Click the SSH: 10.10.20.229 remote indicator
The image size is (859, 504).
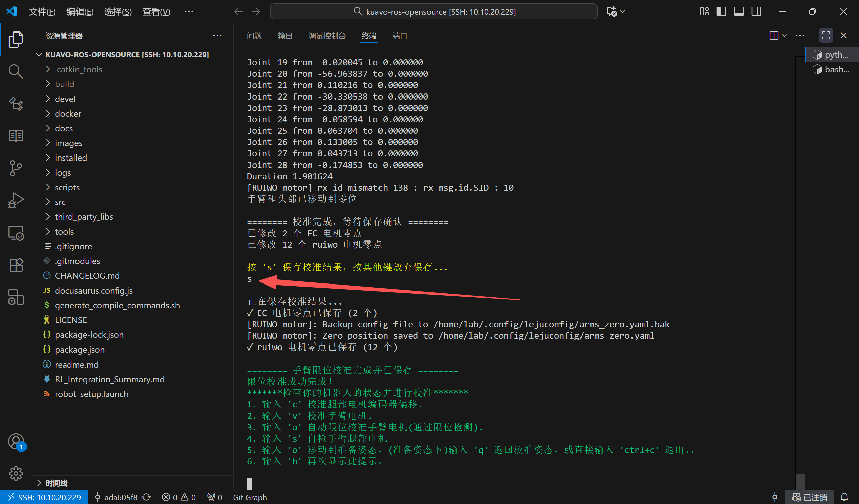tap(44, 497)
